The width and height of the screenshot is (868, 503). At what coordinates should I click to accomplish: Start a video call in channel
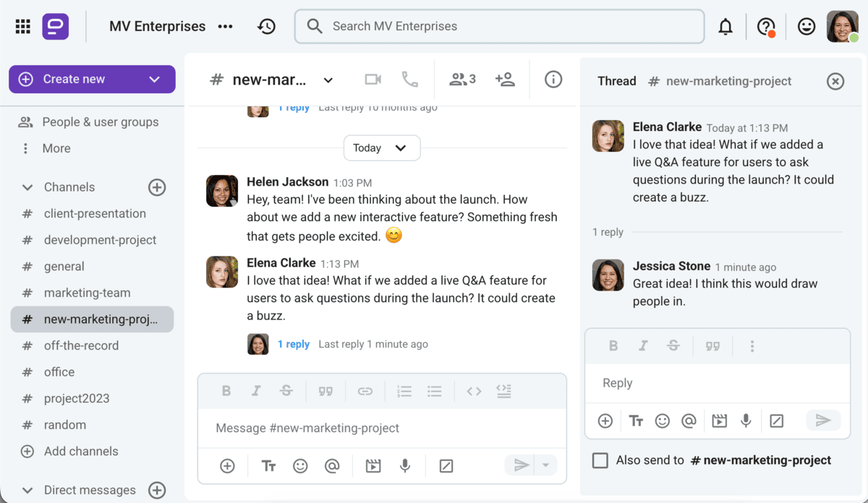point(373,79)
